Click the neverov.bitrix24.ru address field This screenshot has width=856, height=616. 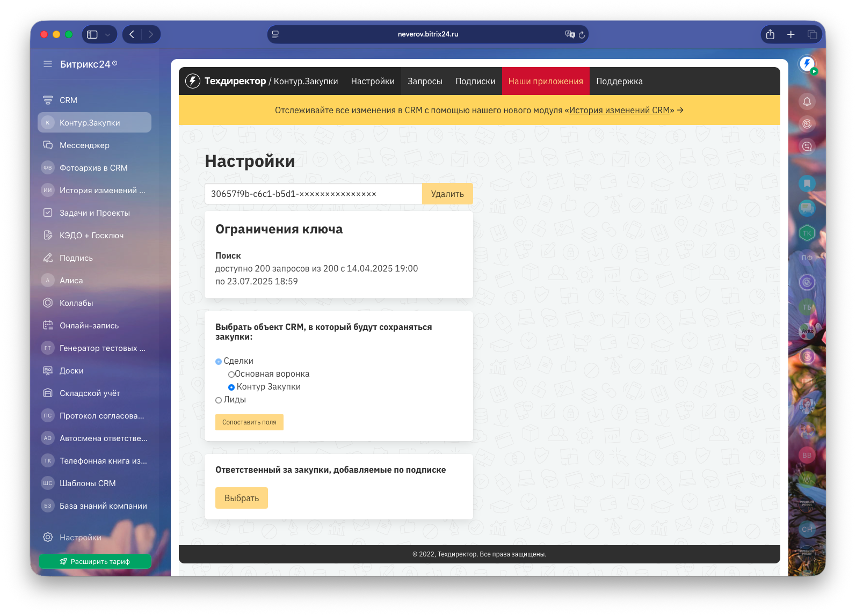coord(428,34)
